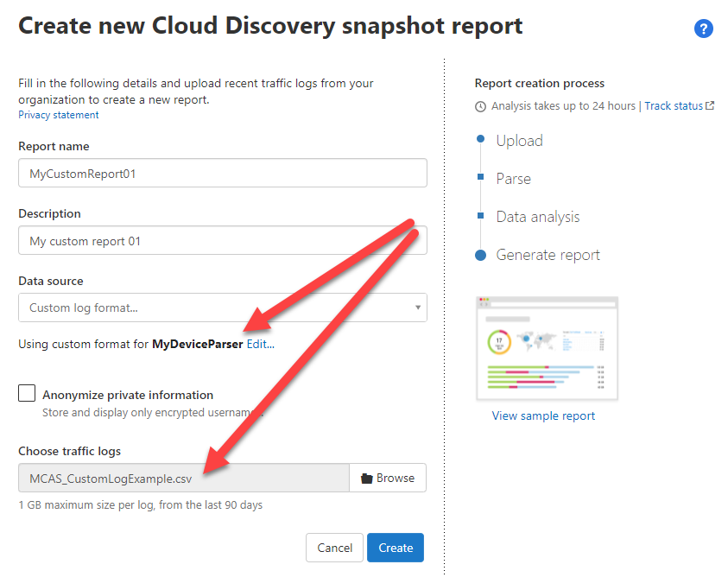Click the View sample report link
728x577 pixels.
543,415
